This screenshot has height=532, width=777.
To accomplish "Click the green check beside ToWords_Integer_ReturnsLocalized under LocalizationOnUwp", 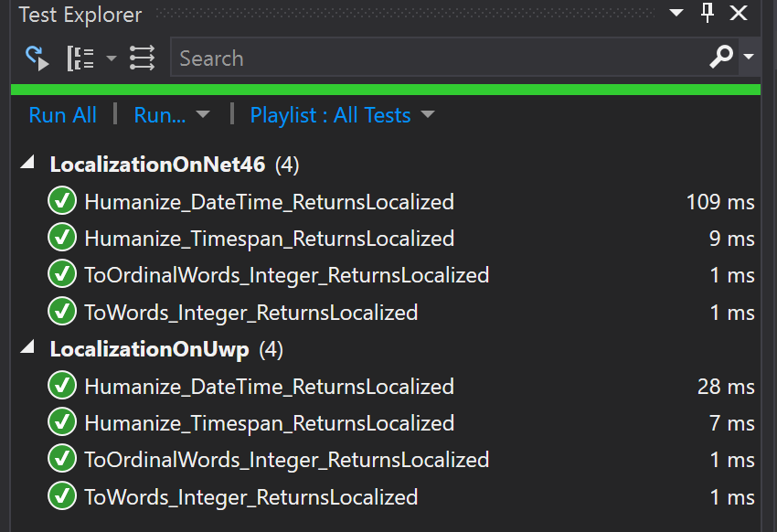I will coord(60,495).
